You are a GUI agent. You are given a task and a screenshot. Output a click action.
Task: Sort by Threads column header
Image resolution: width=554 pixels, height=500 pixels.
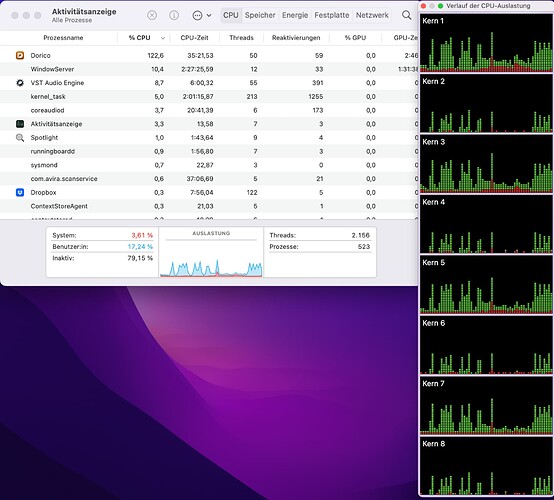241,37
